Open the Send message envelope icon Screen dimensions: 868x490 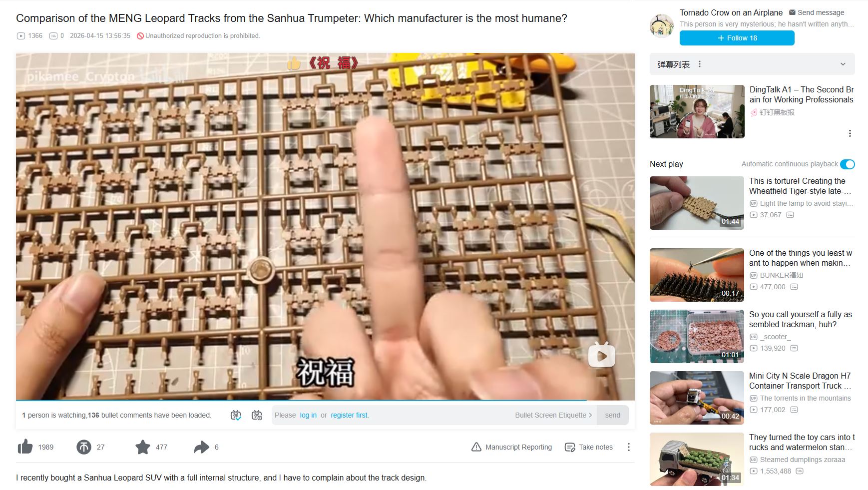click(792, 12)
